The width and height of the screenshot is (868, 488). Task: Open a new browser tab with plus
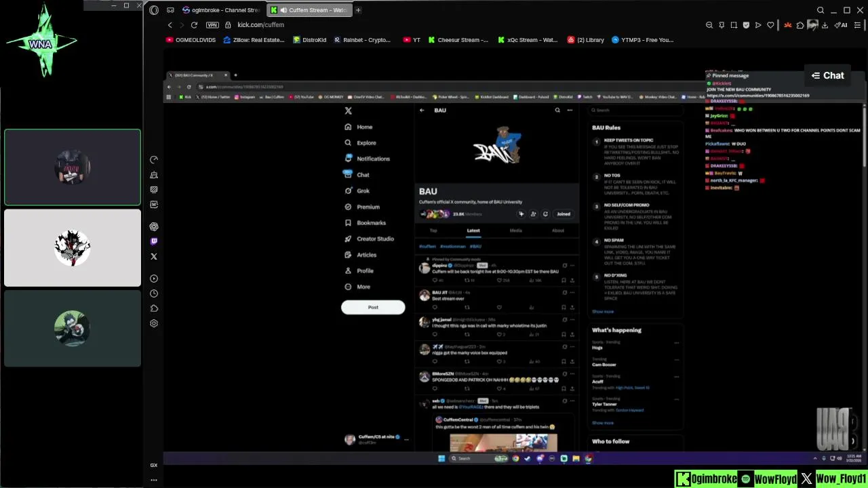[358, 10]
